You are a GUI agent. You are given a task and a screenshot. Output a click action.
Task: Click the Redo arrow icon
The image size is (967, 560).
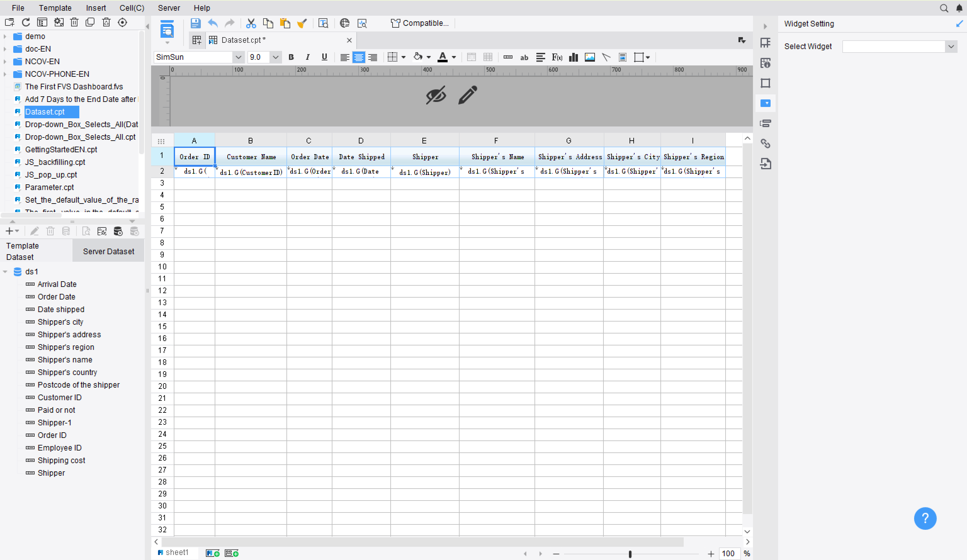coord(229,23)
